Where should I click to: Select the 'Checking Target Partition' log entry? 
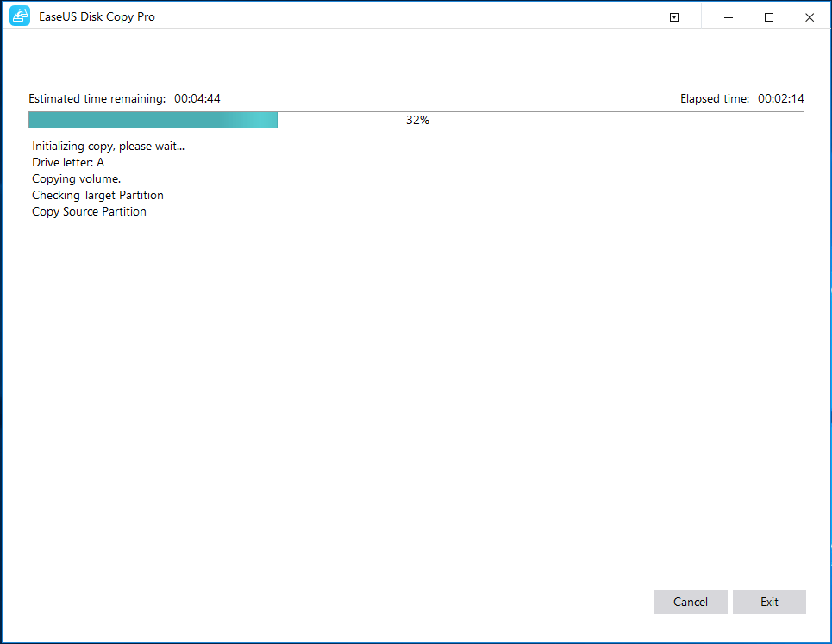(97, 195)
